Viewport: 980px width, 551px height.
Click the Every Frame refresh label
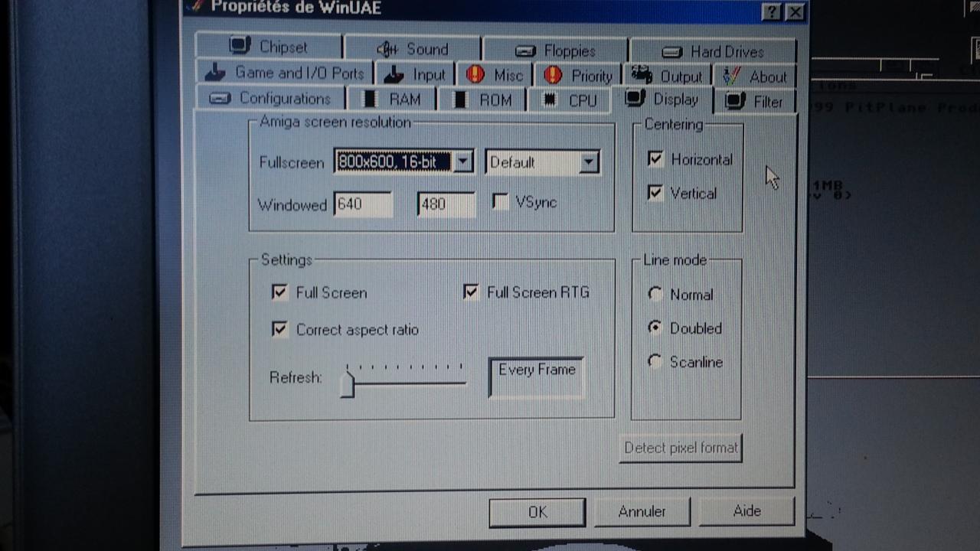[x=537, y=370]
